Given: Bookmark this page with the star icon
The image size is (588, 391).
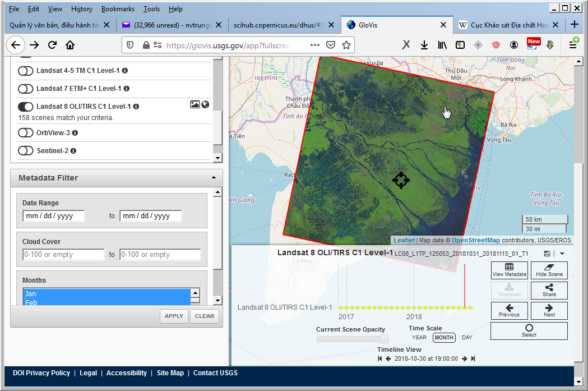Looking at the screenshot, I should pos(346,45).
